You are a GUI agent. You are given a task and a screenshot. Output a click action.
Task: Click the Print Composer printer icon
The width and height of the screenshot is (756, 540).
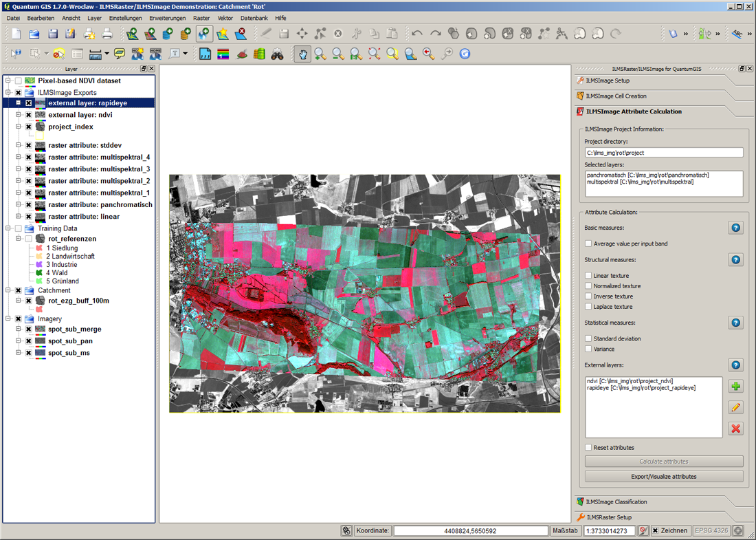tap(107, 33)
